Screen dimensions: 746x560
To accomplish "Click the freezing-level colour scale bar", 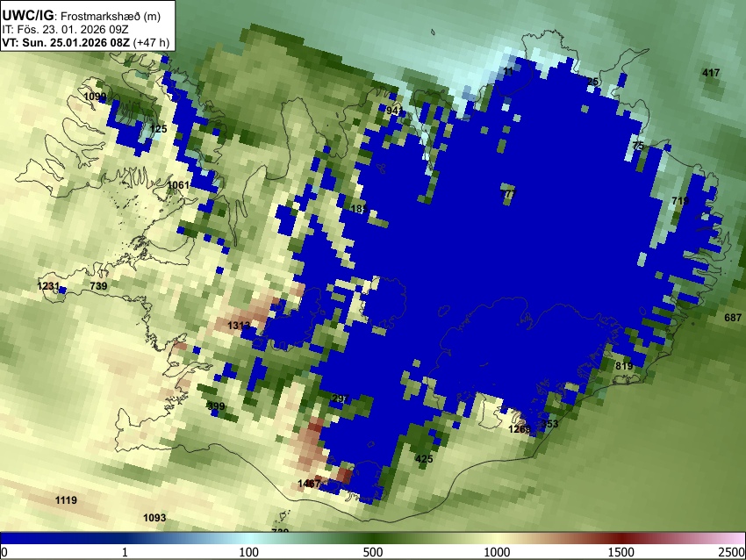I will click(373, 539).
